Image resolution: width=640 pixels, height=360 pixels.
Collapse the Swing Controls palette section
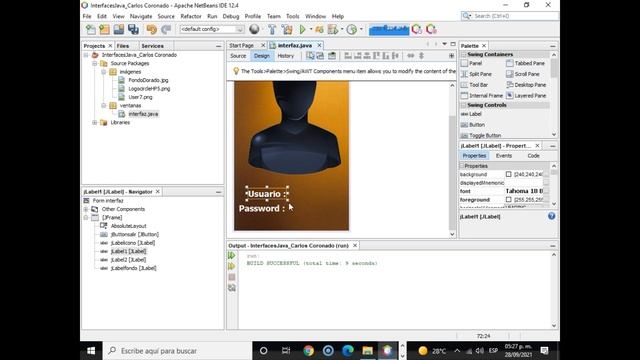coord(463,105)
